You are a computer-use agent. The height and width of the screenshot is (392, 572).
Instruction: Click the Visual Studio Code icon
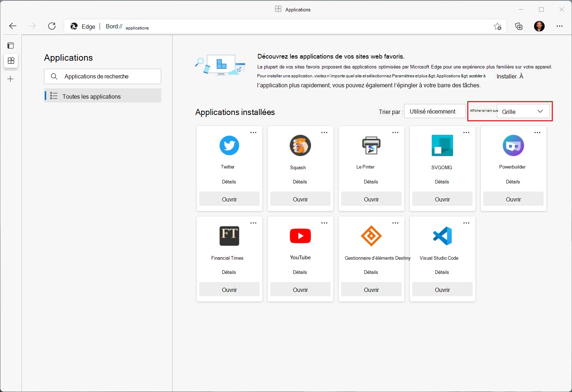point(442,236)
